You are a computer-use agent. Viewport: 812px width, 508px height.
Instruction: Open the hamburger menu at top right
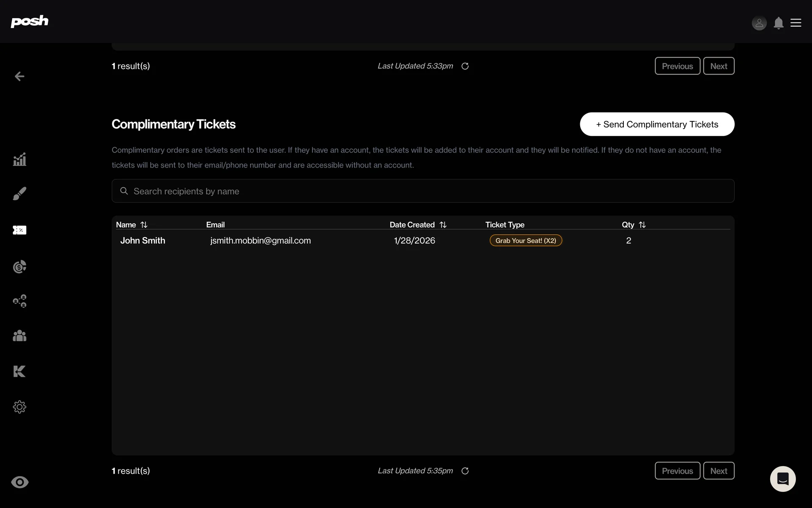pyautogui.click(x=796, y=23)
